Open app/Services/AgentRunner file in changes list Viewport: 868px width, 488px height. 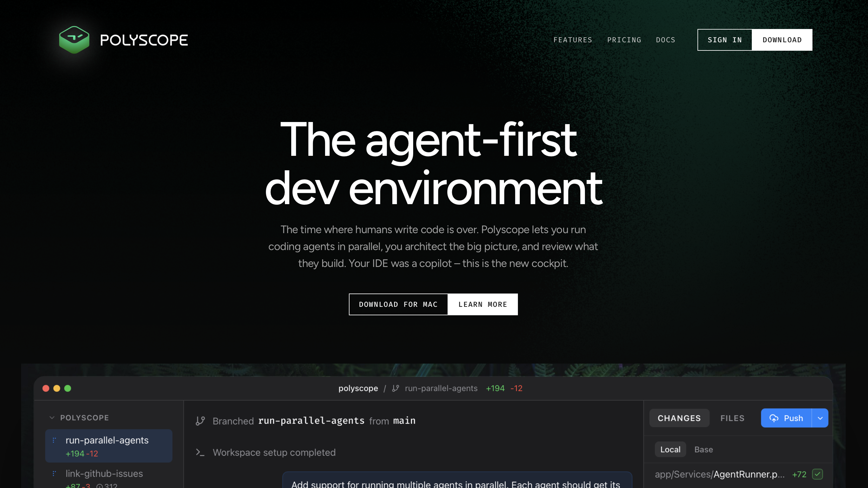point(720,474)
